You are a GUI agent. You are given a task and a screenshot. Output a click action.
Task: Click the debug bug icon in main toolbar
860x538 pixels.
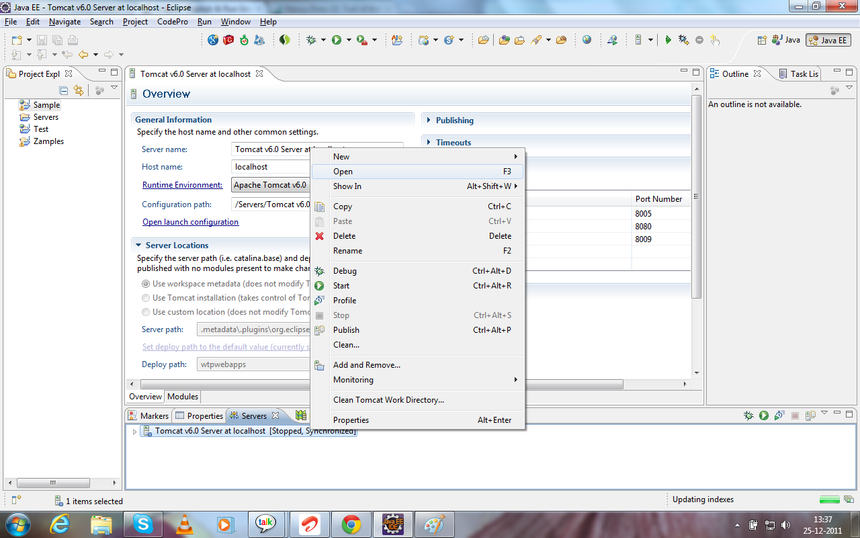tap(312, 40)
